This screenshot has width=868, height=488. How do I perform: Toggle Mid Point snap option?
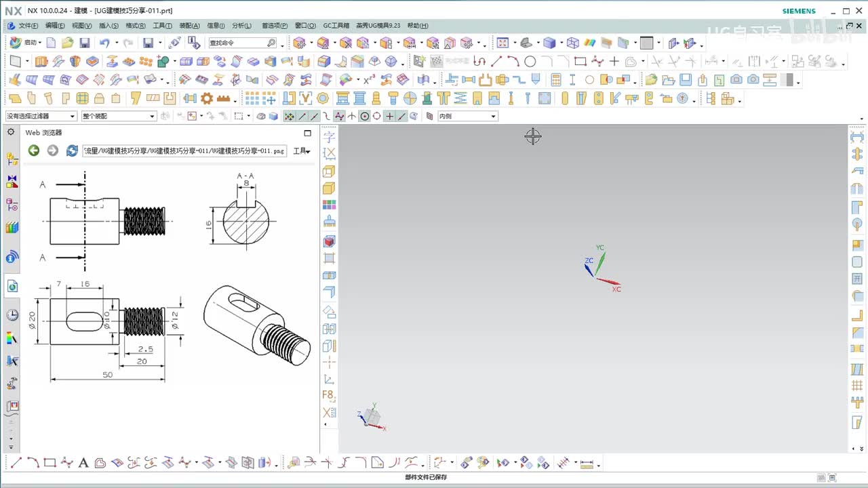click(x=315, y=116)
